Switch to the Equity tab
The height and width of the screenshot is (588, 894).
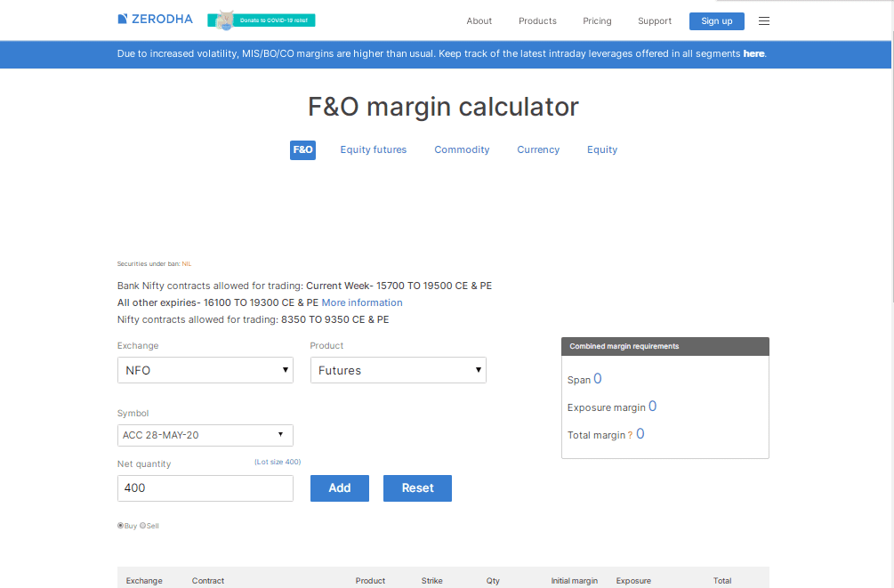coord(602,149)
